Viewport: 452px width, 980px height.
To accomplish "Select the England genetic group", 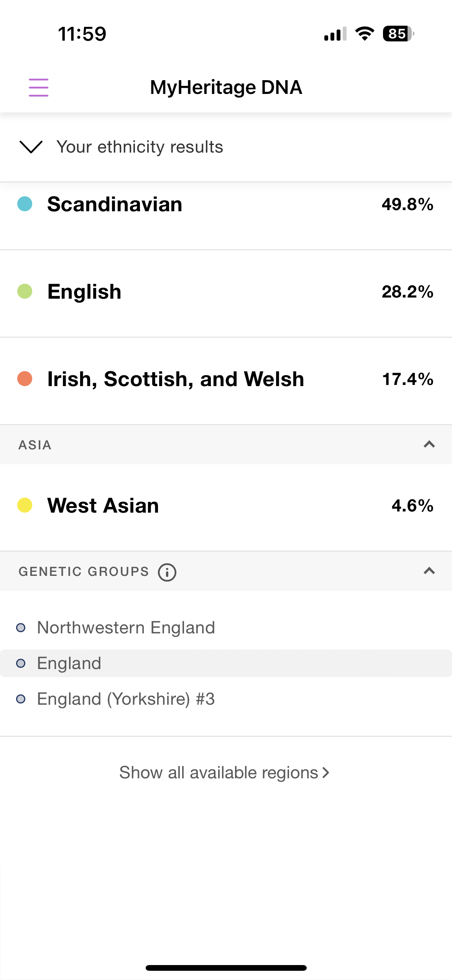I will tap(69, 663).
